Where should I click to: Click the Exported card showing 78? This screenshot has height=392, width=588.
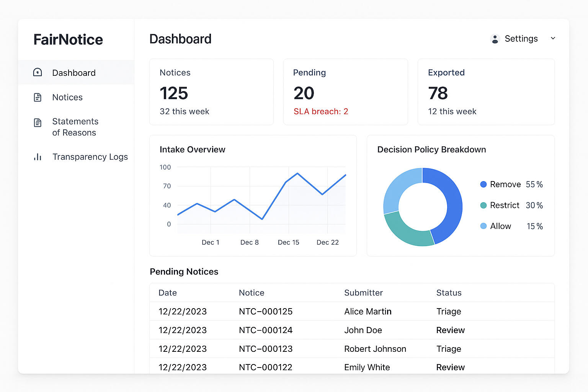pos(486,92)
